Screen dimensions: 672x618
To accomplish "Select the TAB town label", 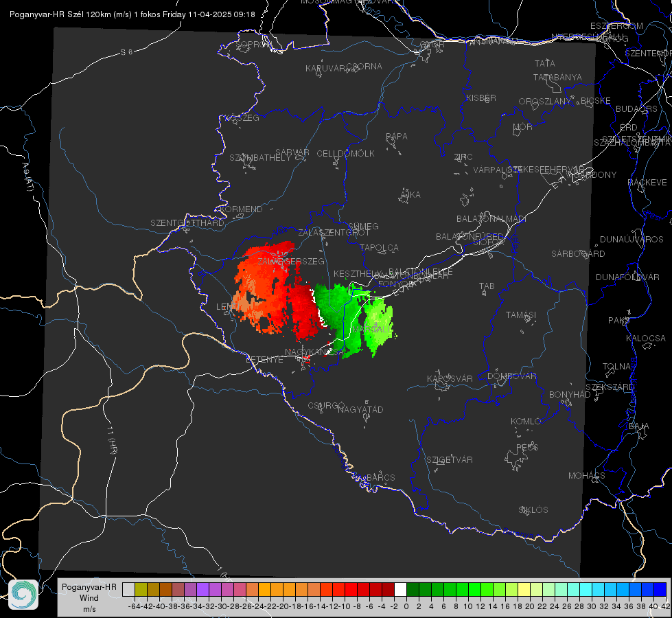I will pyautogui.click(x=487, y=286).
